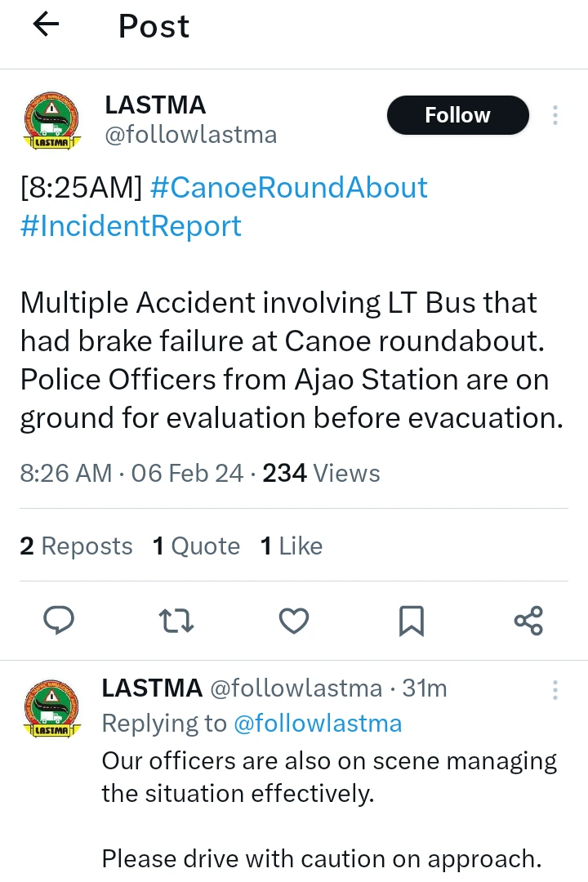Go back using the arrow icon
The image size is (588, 882).
[46, 24]
